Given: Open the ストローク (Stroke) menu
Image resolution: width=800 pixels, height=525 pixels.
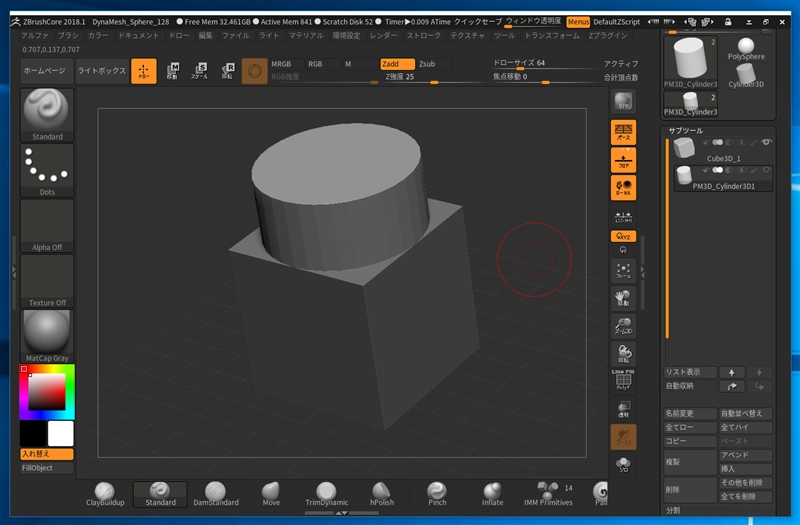Looking at the screenshot, I should 423,35.
